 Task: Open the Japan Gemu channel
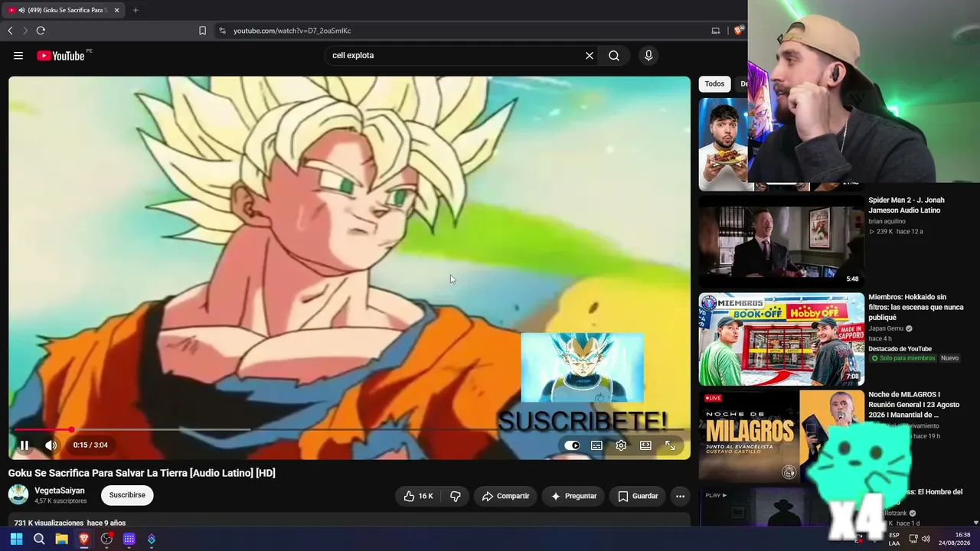[x=886, y=328]
